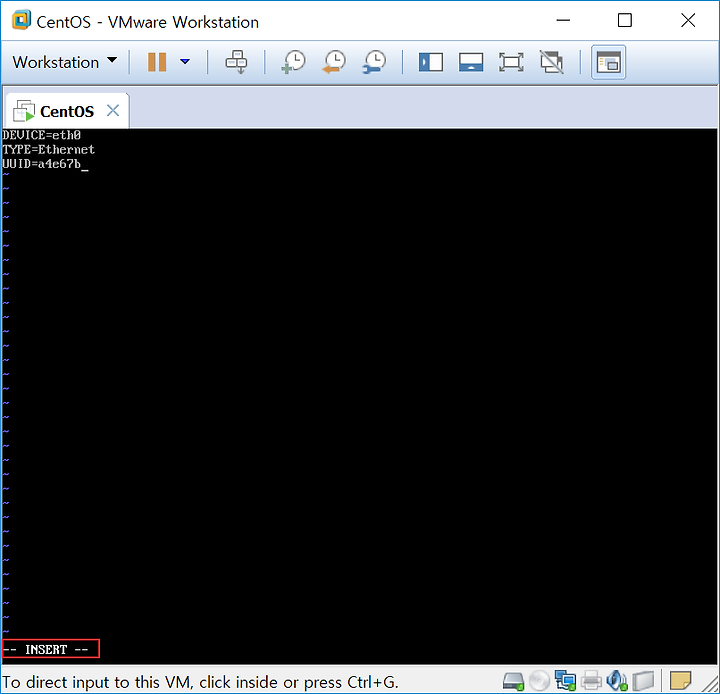Click the UUID=a4e67b line
This screenshot has height=694, width=720.
[x=42, y=164]
